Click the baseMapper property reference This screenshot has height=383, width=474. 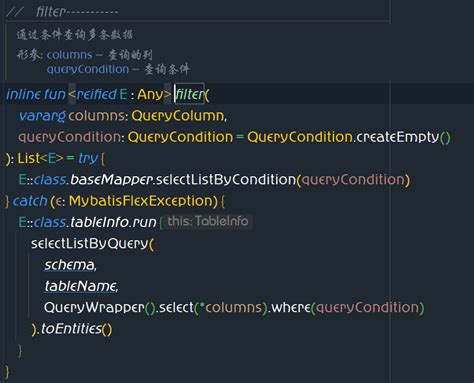click(x=111, y=180)
